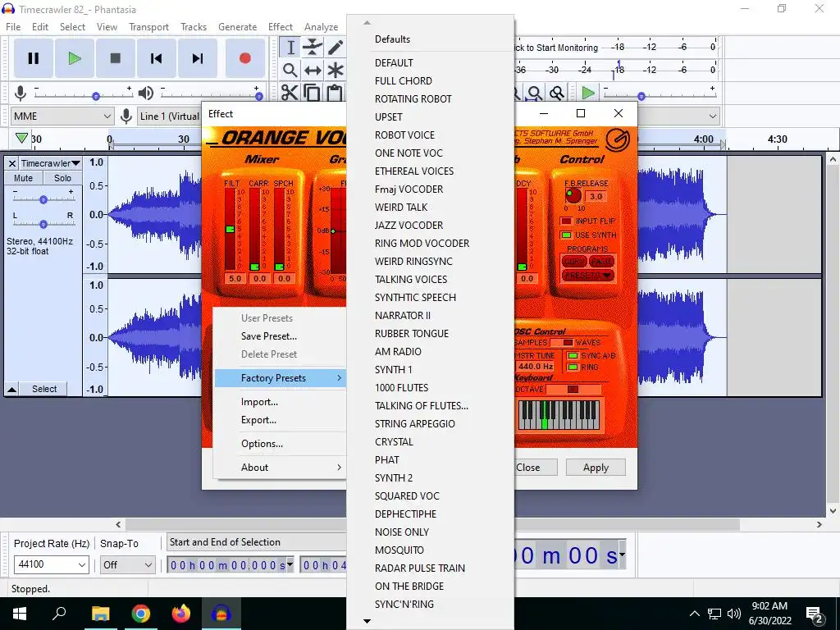Screen dimensions: 840x630
Task: Click the Windows Start button
Action: coord(20,614)
